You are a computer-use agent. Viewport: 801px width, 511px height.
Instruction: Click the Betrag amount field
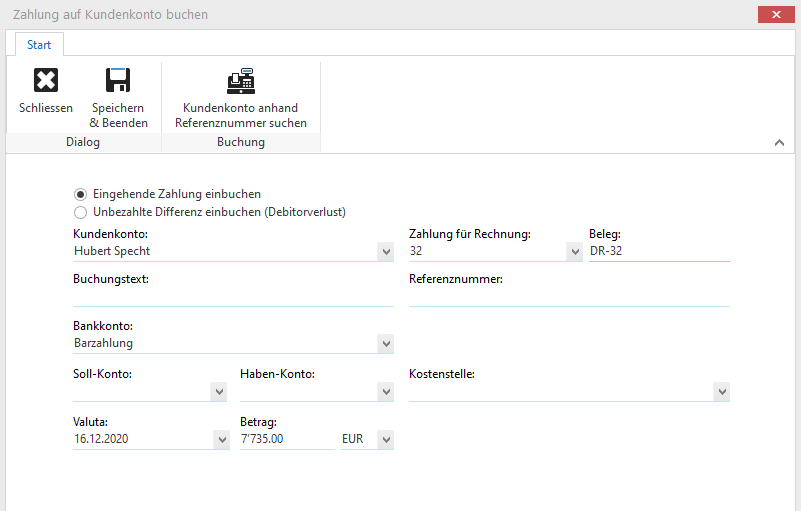pos(286,439)
